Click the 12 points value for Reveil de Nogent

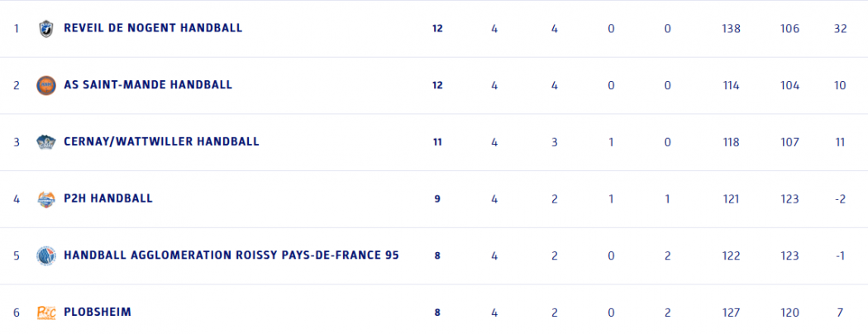pos(437,28)
